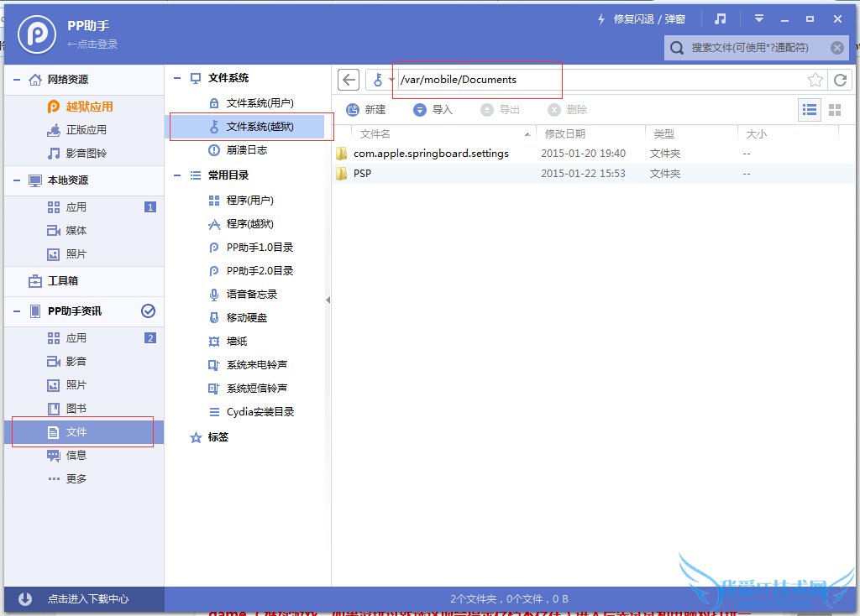This screenshot has height=616, width=860.
Task: Open the jailbreak device dropdown beside address bar
Action: point(383,79)
